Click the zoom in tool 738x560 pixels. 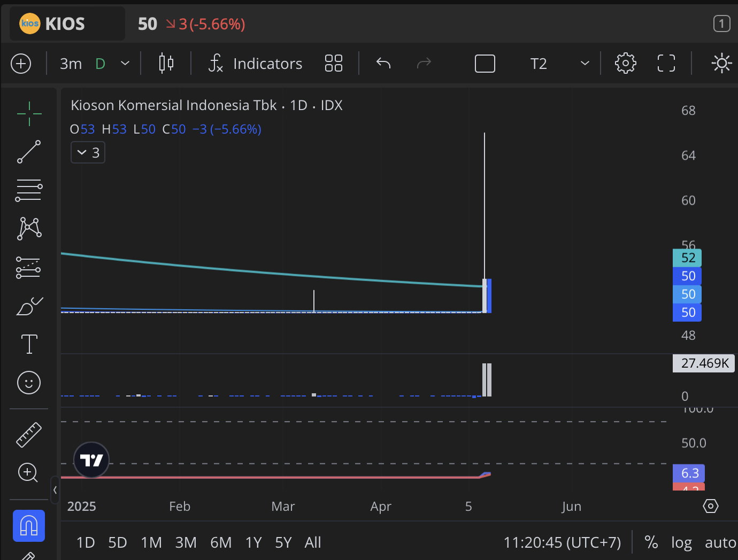pyautogui.click(x=29, y=472)
